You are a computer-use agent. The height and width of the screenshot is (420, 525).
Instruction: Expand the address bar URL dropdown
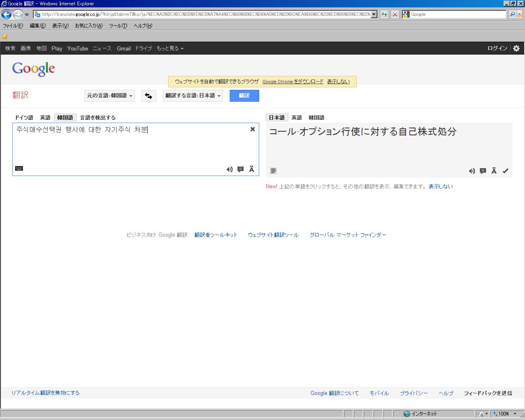(x=374, y=14)
